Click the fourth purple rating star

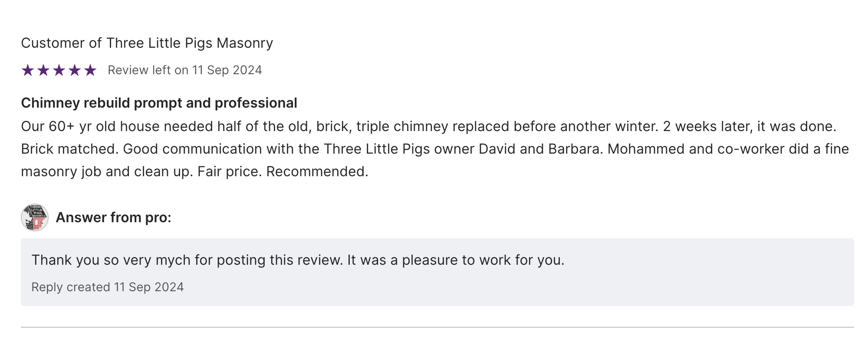tap(75, 70)
